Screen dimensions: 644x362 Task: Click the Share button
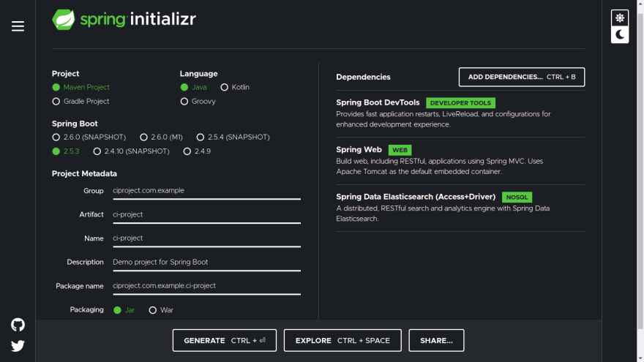[x=436, y=340]
